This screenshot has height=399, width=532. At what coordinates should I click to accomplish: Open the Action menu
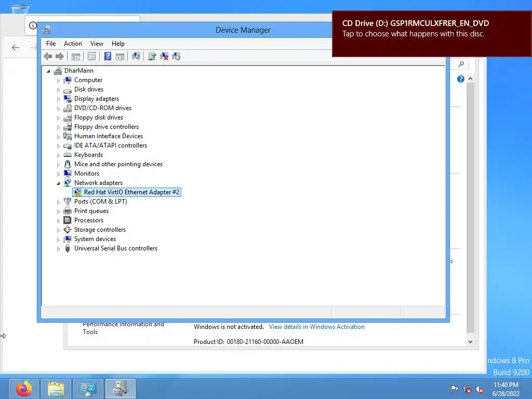[73, 44]
